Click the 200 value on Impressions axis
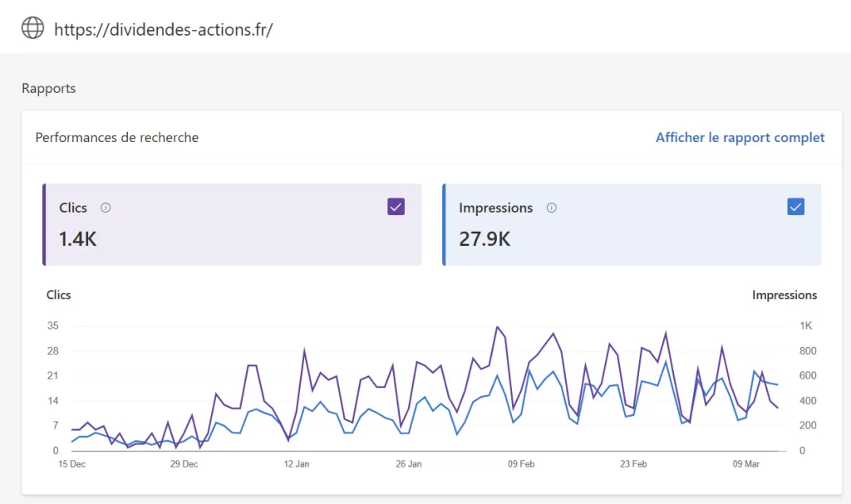851x504 pixels. coord(808,426)
